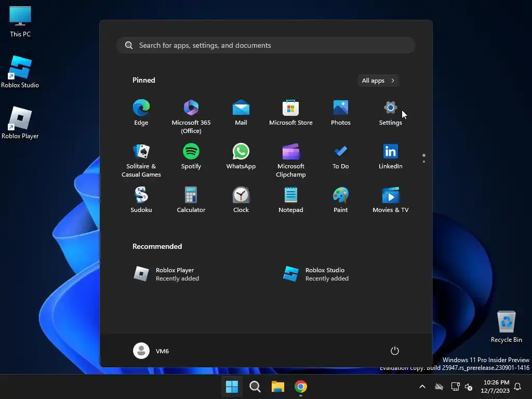
Task: Open taskbar Search
Action: (255, 387)
